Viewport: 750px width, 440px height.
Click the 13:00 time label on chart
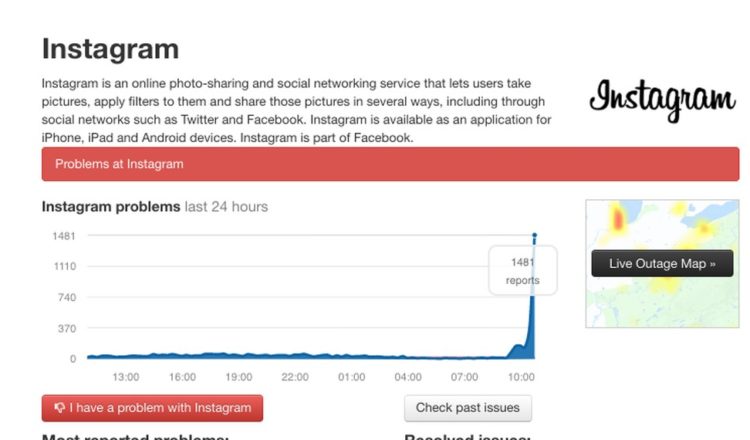coord(125,377)
